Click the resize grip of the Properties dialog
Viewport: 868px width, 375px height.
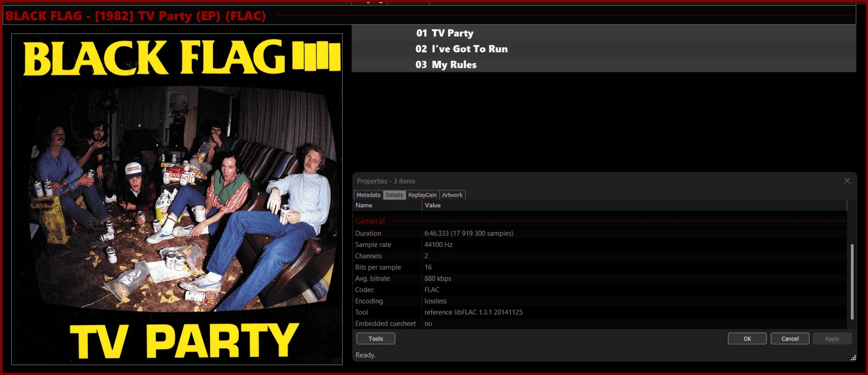[853, 358]
